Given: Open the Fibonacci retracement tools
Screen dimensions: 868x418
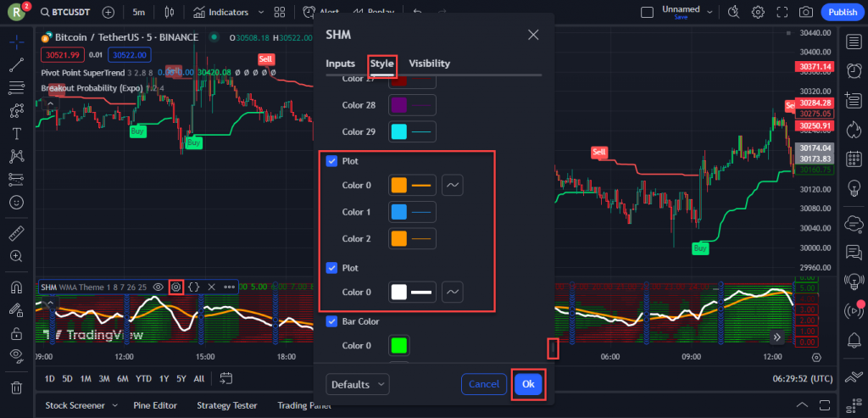Looking at the screenshot, I should [x=17, y=87].
